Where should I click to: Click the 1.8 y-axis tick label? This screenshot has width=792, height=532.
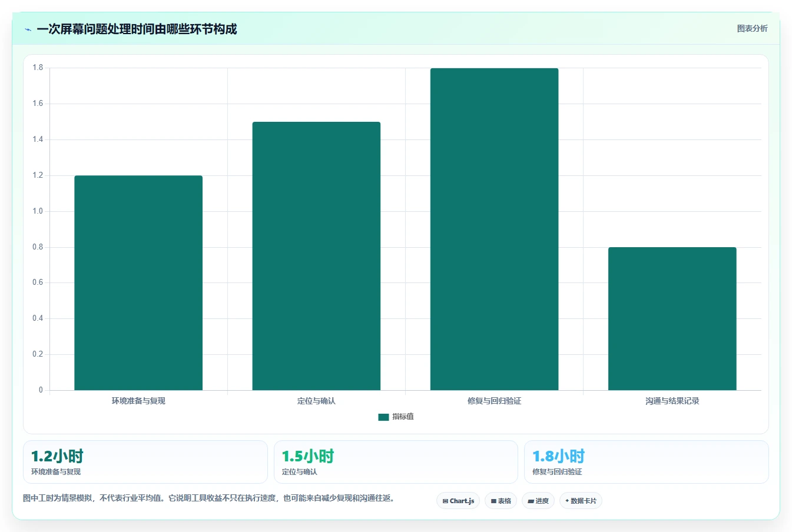[x=38, y=68]
